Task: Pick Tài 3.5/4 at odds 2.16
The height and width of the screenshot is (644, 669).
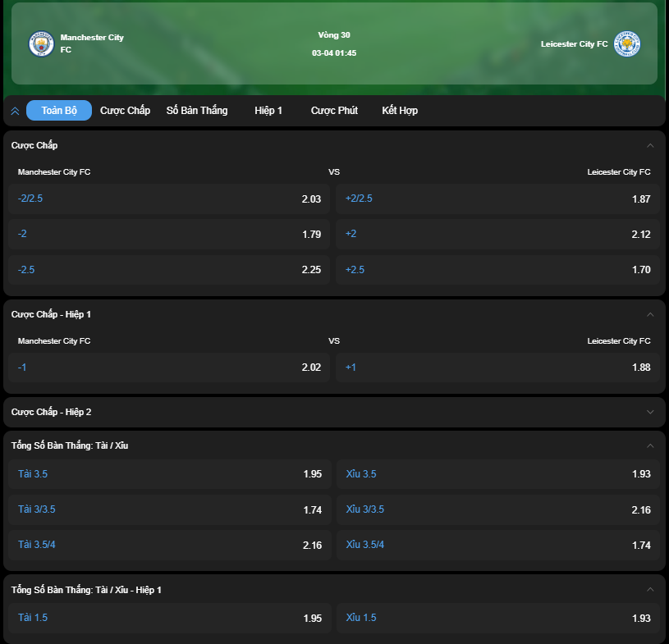Action: click(x=170, y=545)
